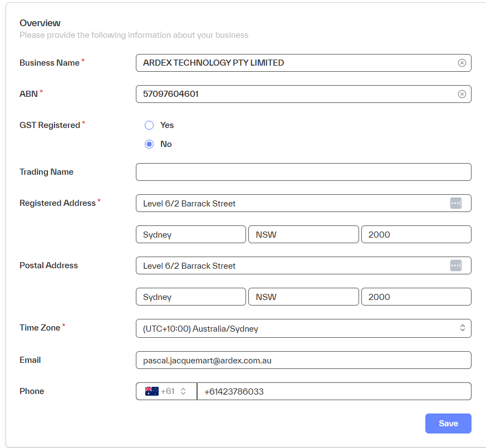Open the +61 phone country code selector
Image resolution: width=486 pixels, height=448 pixels.
pos(166,391)
